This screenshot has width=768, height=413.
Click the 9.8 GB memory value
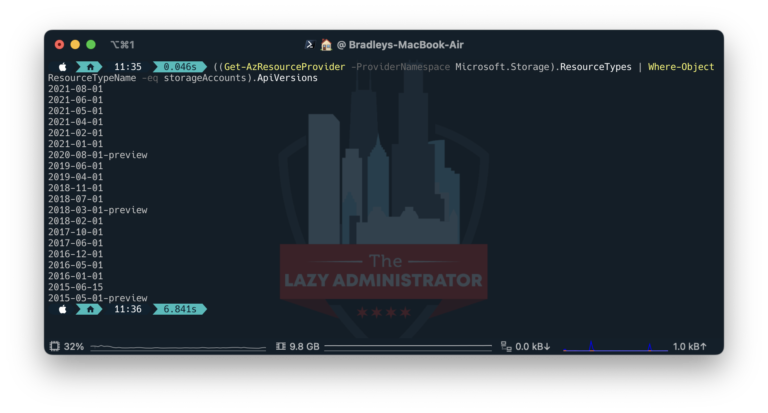pos(304,346)
